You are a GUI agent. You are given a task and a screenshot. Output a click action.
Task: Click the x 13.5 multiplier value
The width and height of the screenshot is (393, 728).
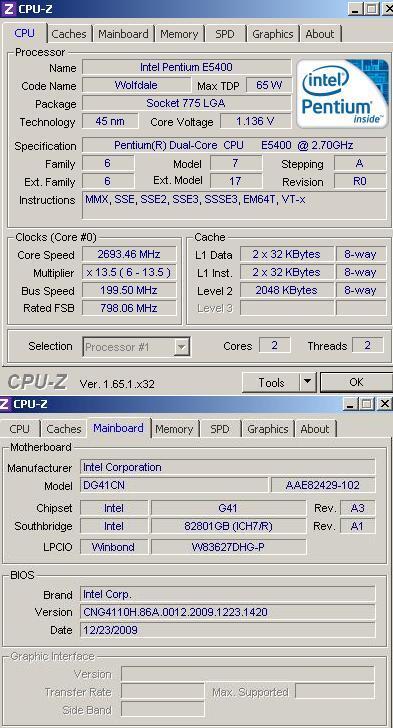[x=129, y=272]
